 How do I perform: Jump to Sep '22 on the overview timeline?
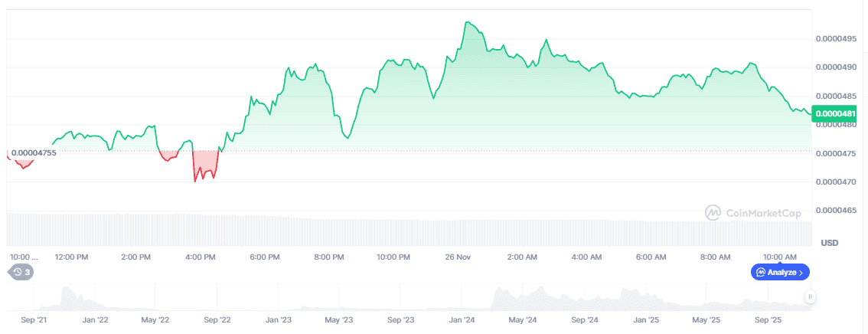coord(216,318)
